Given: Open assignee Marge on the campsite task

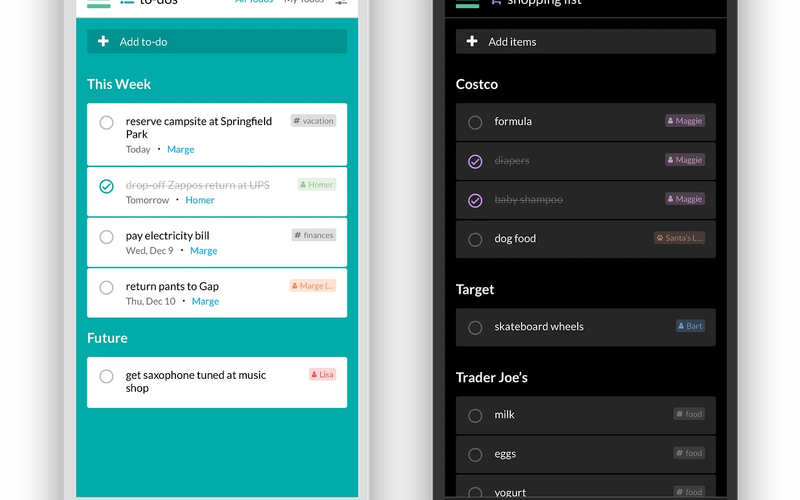Looking at the screenshot, I should click(181, 149).
